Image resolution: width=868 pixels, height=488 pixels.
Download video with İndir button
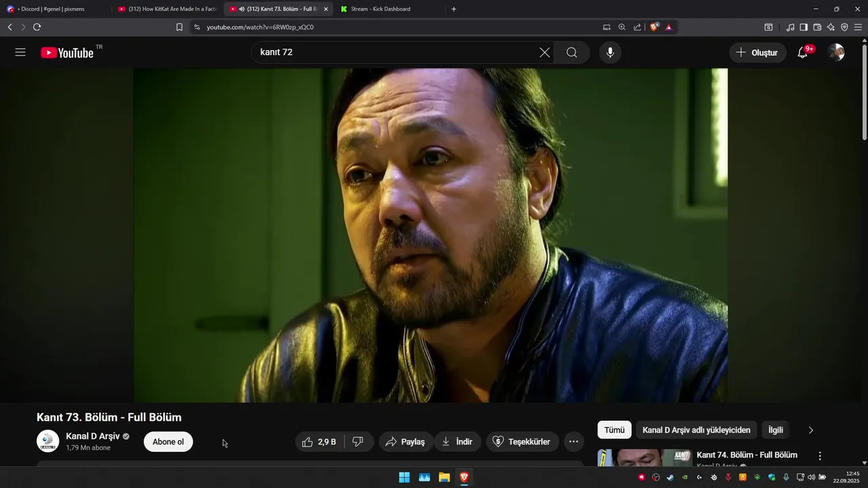click(x=458, y=442)
